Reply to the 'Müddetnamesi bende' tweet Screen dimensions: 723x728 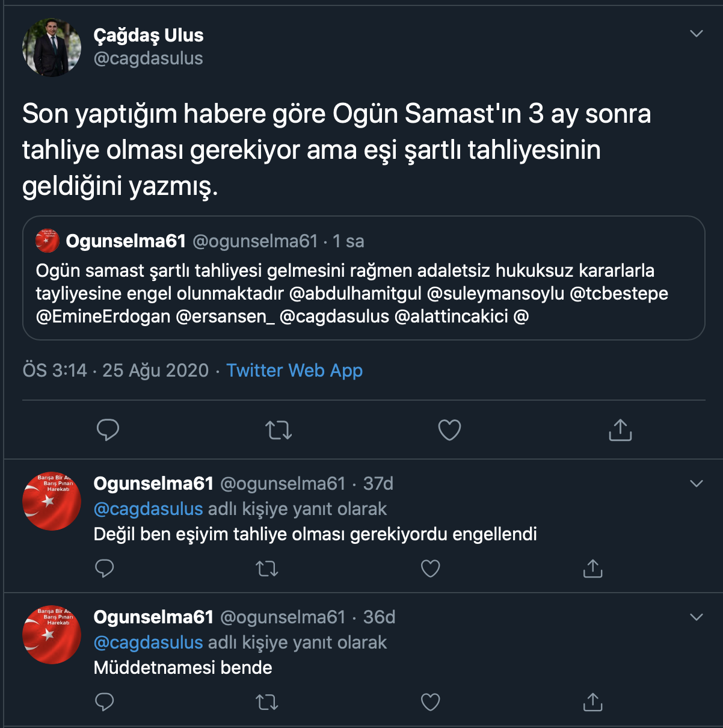click(105, 702)
